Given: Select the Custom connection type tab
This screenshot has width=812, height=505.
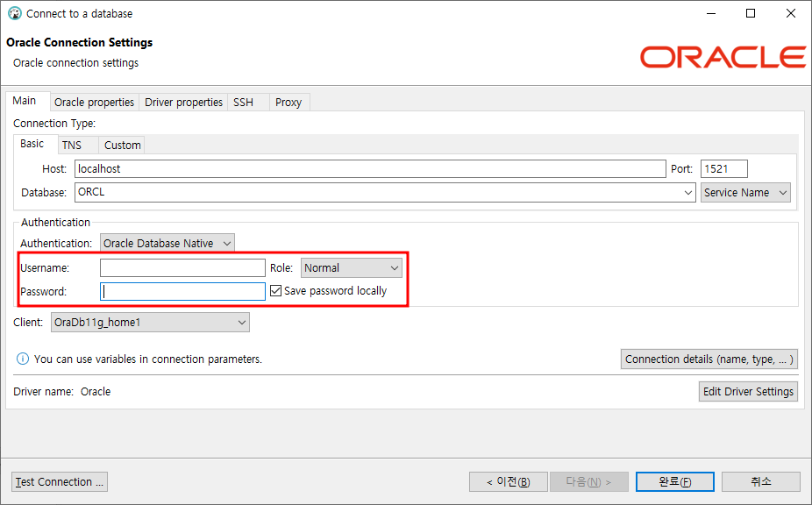Looking at the screenshot, I should click(123, 145).
